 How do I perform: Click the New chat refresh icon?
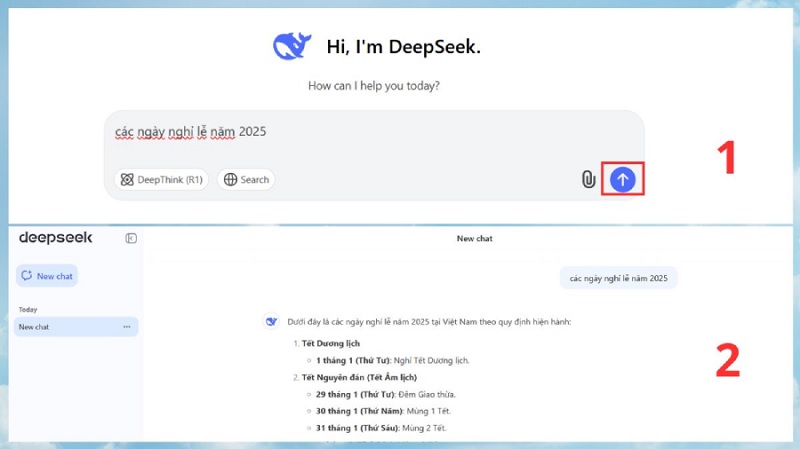pos(27,276)
